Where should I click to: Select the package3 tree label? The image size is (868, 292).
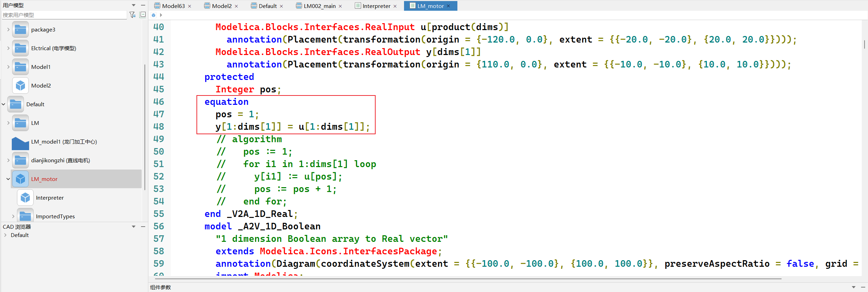43,29
